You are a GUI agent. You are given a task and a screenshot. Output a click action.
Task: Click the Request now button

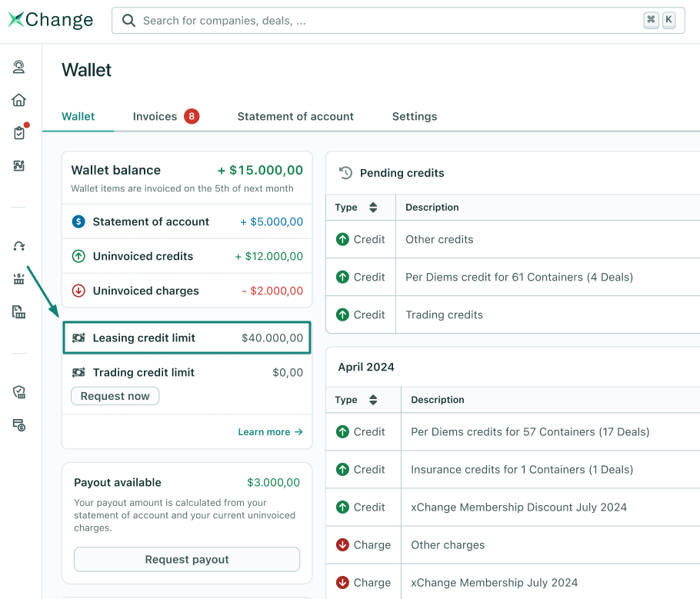115,396
